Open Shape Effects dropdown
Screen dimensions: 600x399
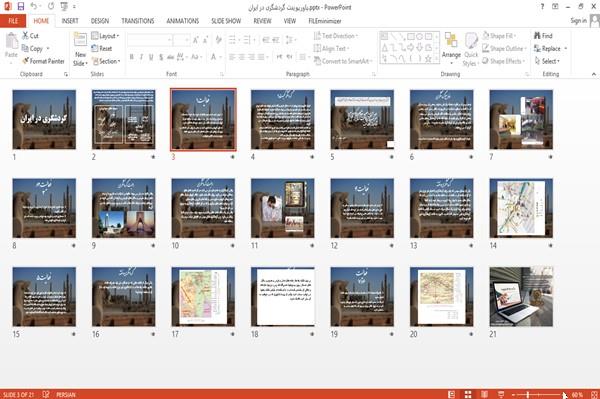click(503, 61)
